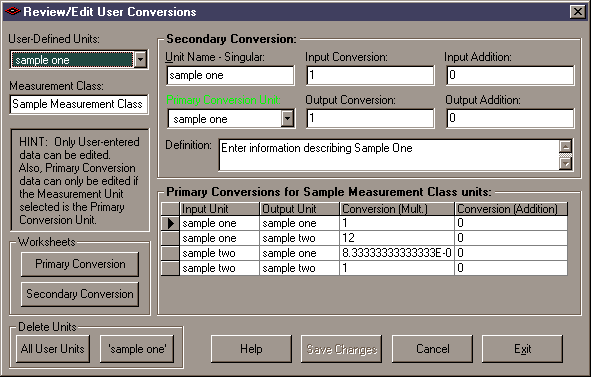Image resolution: width=591 pixels, height=377 pixels.
Task: Click the application icon in the title bar
Action: pyautogui.click(x=12, y=11)
